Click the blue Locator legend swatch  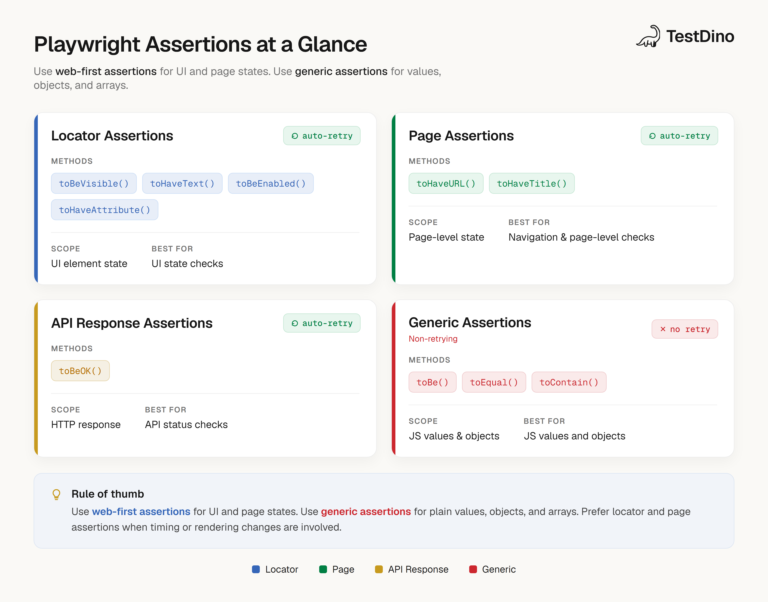coord(256,569)
